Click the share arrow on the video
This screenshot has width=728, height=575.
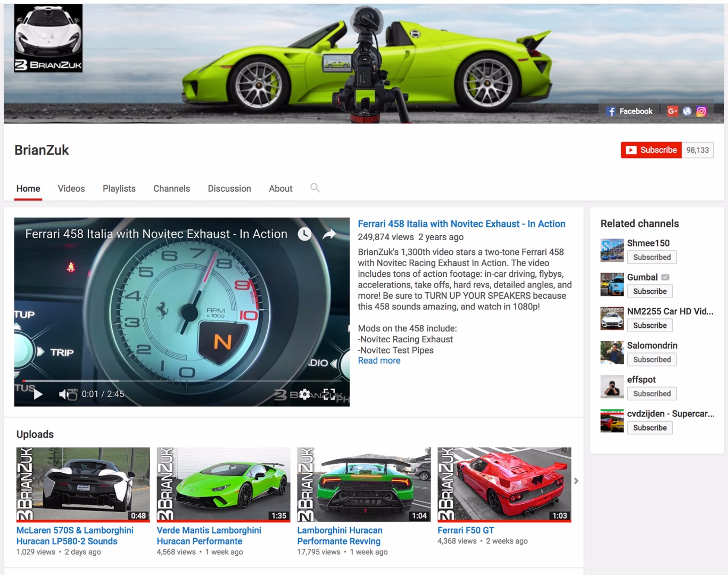329,234
